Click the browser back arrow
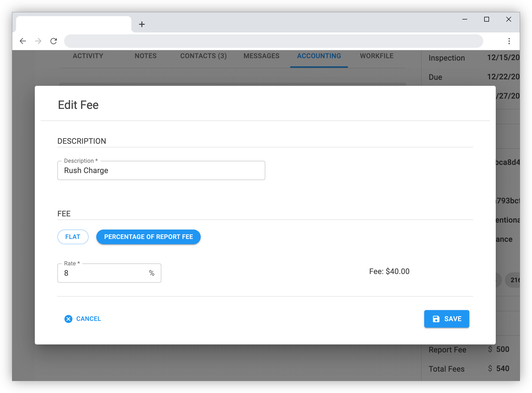Screen dimensions: 532x393 23,41
